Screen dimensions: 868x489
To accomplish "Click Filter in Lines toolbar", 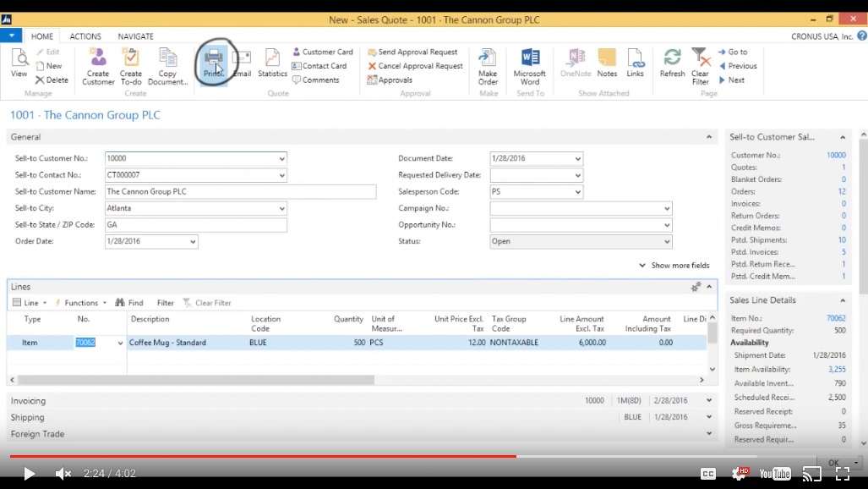I will pos(165,303).
